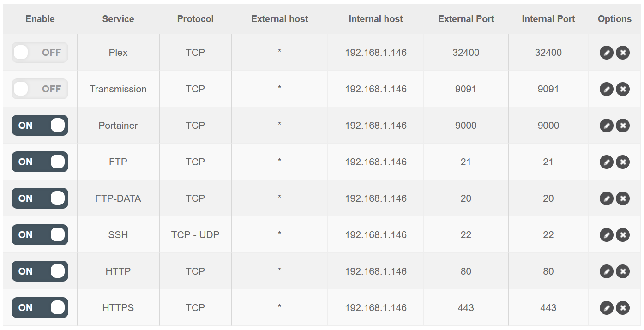Edit the FTP-DATA rule

tap(606, 198)
